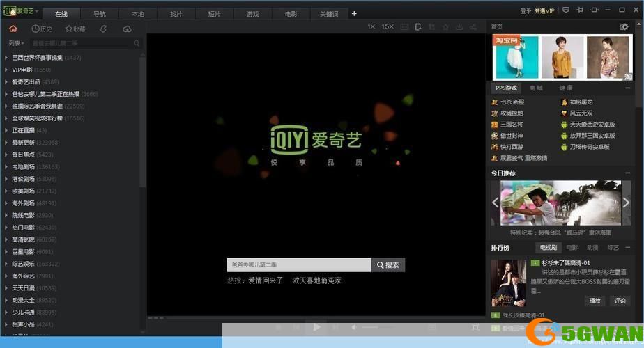The image size is (644, 348).
Task: Select 相声小品 list row
Action: pyautogui.click(x=72, y=324)
